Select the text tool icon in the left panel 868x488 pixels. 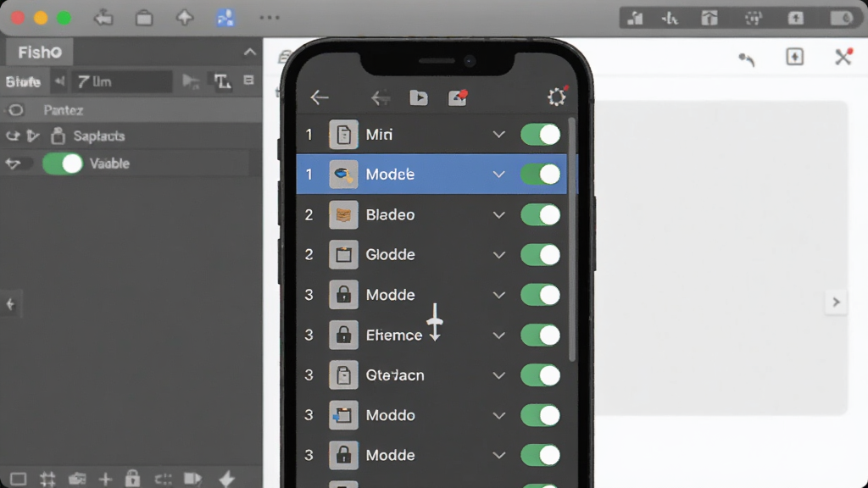click(223, 82)
